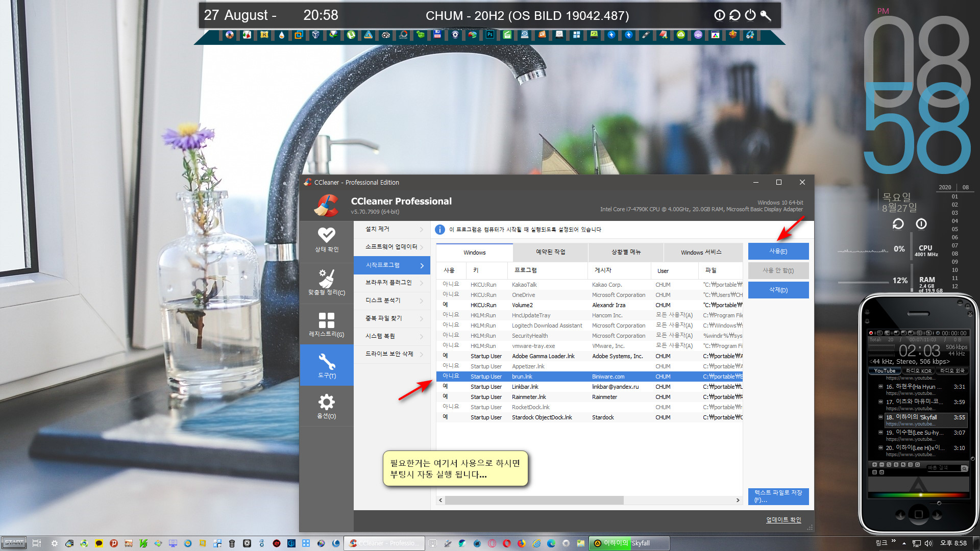
Task: Expand 브라우저 플러그인 menu item
Action: point(392,283)
